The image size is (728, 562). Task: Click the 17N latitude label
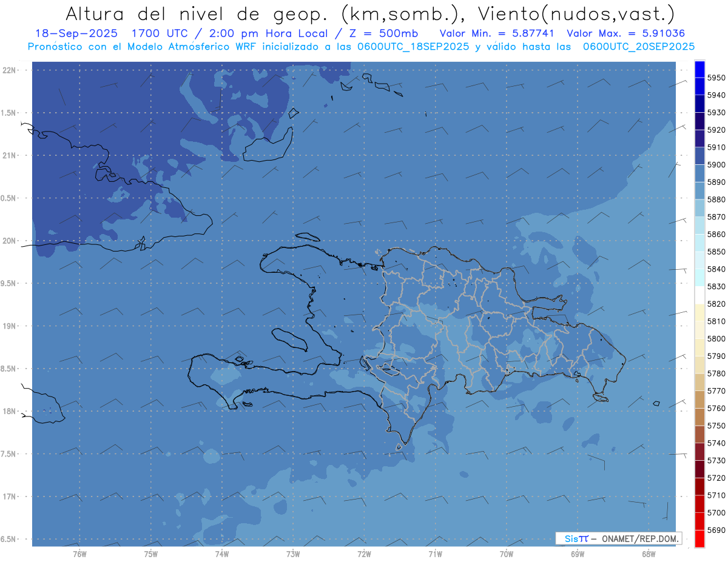tap(9, 497)
